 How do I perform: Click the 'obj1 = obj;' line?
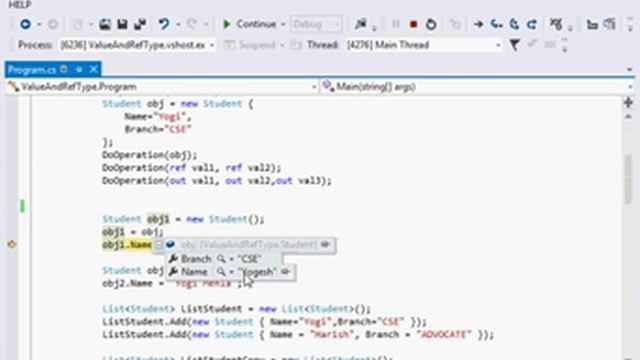133,232
